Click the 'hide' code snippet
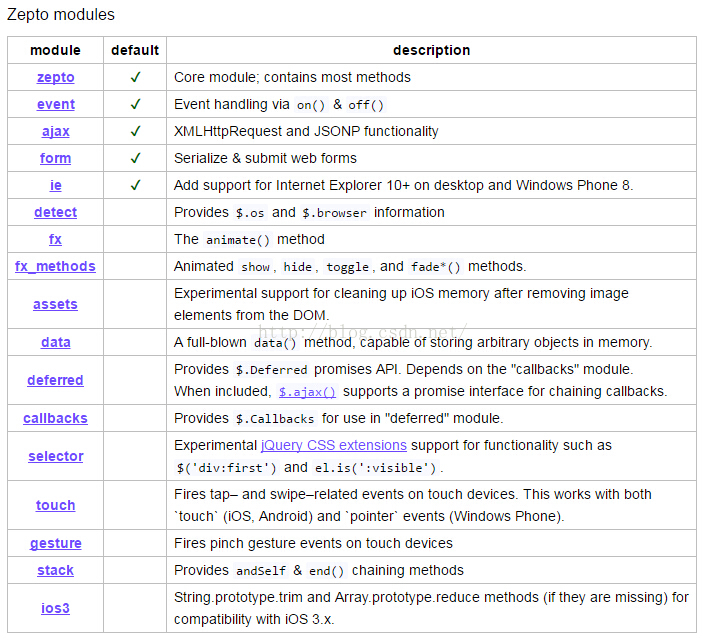 tap(298, 267)
